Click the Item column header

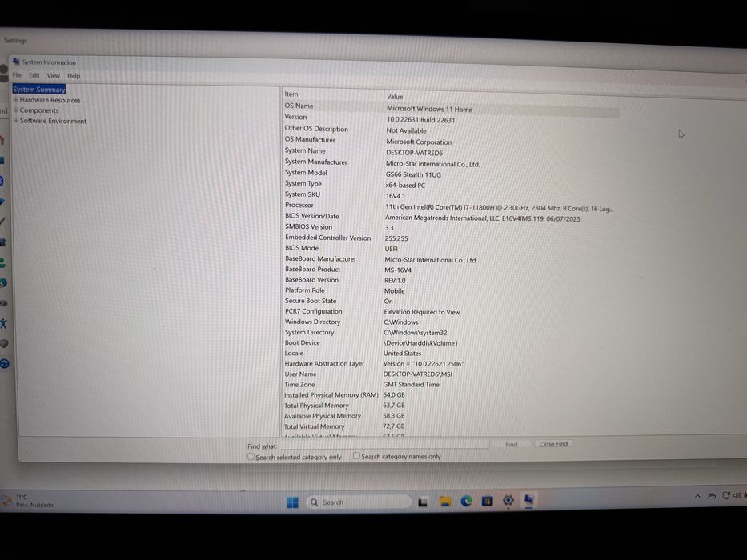tap(291, 94)
